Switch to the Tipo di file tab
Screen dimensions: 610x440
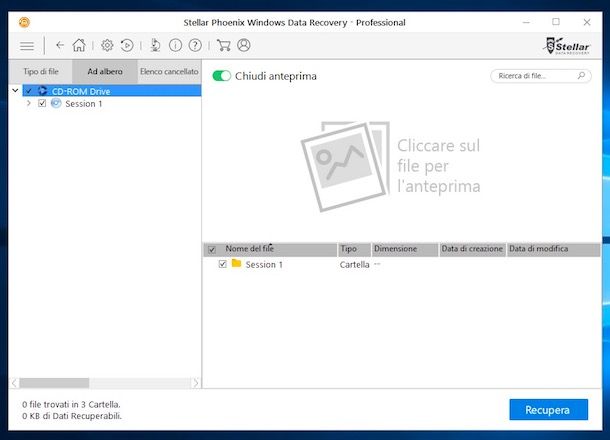click(x=40, y=72)
